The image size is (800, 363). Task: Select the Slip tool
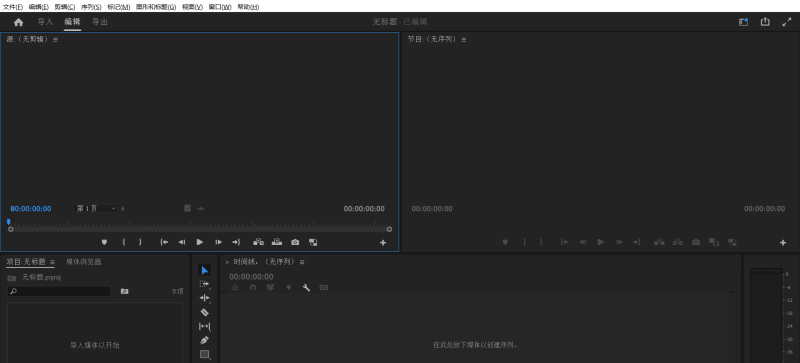point(205,326)
